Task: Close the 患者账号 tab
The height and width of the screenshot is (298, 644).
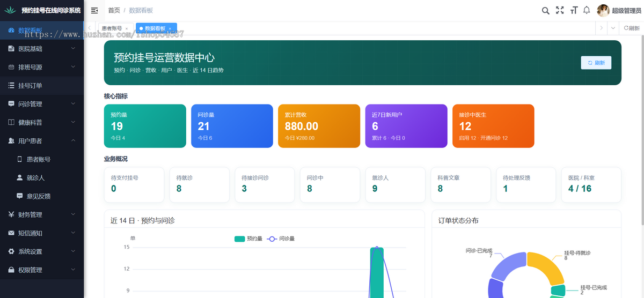Action: point(127,28)
